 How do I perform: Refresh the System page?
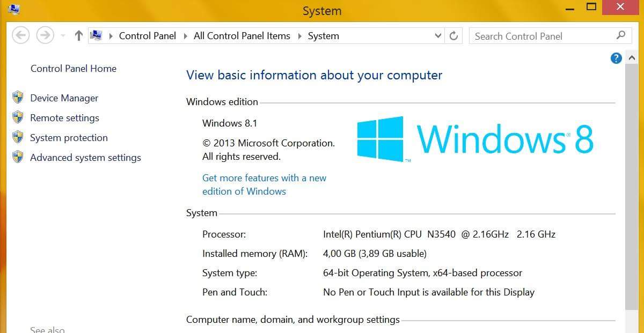pyautogui.click(x=454, y=36)
